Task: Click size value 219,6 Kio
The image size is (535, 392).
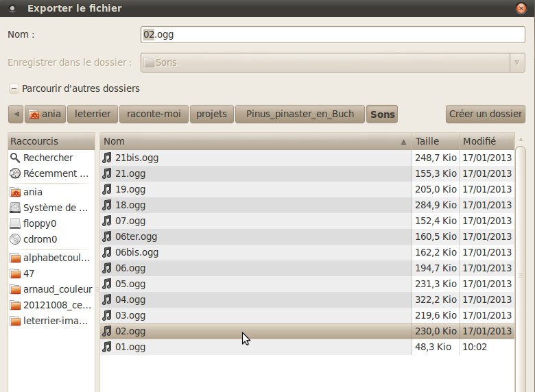Action: point(436,315)
